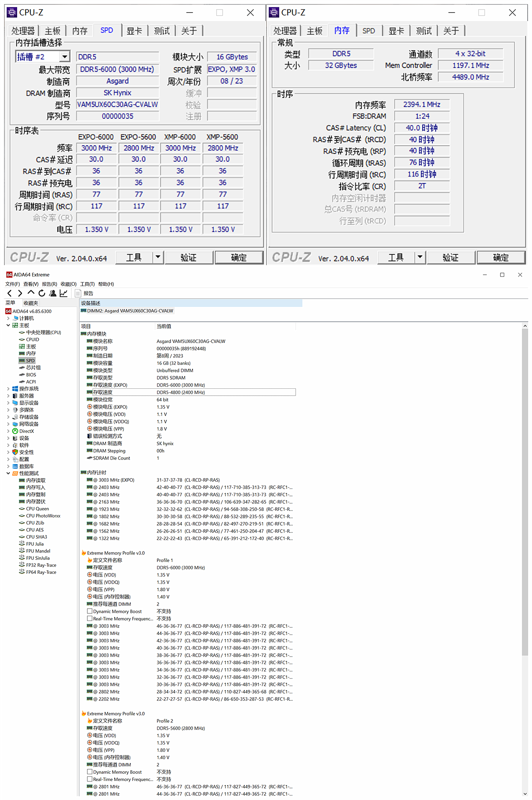Viewport: 532px width, 800px height.
Task: Open 收藏(O) menu in AIDA64
Action: 68,284
